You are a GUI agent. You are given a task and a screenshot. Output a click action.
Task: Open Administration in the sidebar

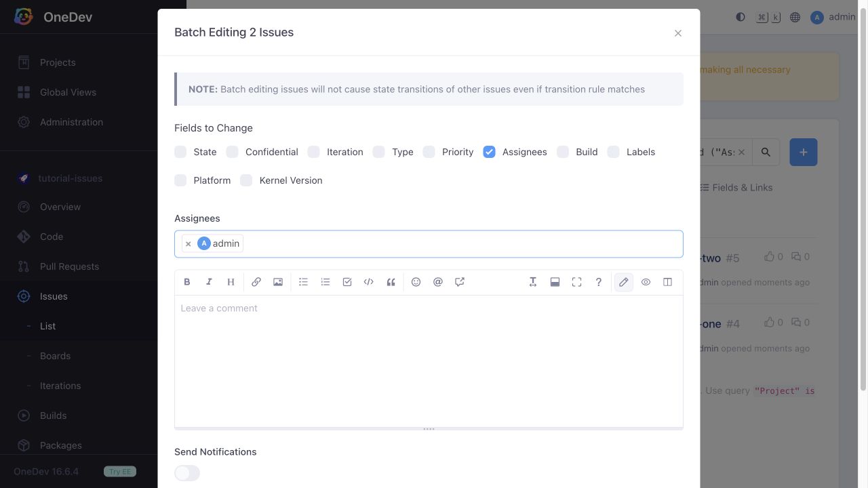pos(71,122)
